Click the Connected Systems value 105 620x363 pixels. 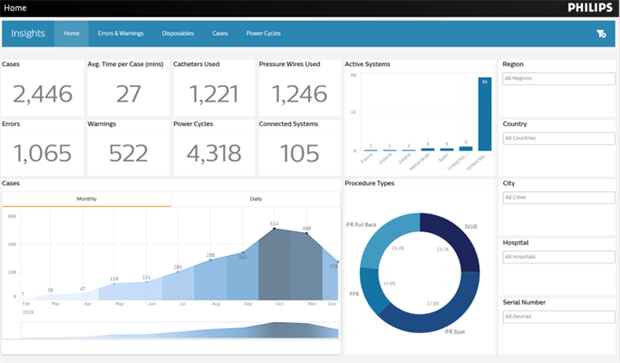click(300, 153)
